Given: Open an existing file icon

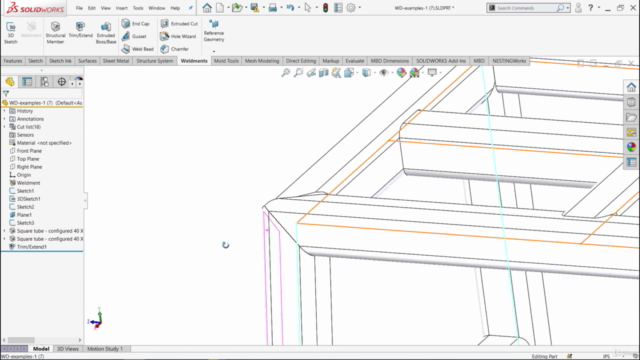Looking at the screenshot, I should [236, 8].
